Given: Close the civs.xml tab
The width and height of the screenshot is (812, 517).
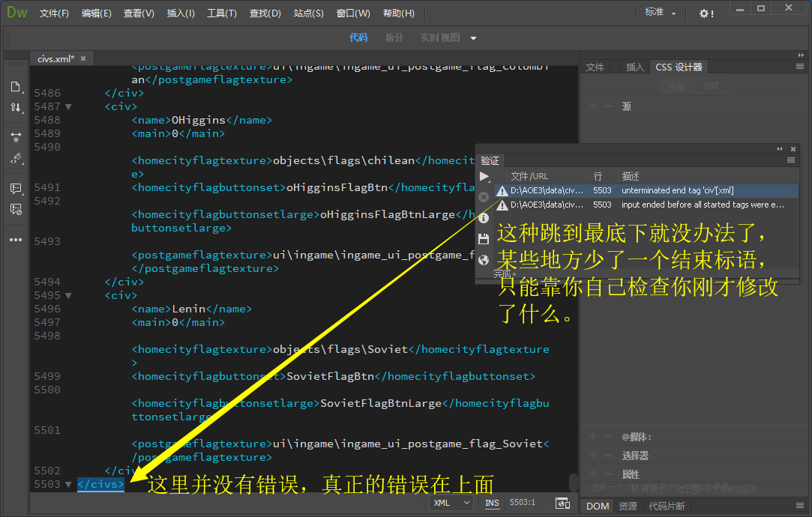Looking at the screenshot, I should (83, 58).
